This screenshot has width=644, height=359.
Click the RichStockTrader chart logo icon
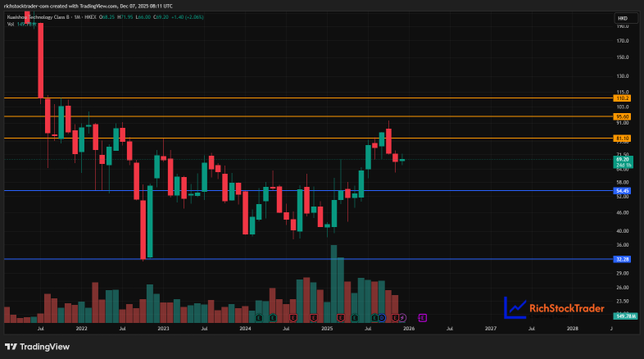pos(515,307)
